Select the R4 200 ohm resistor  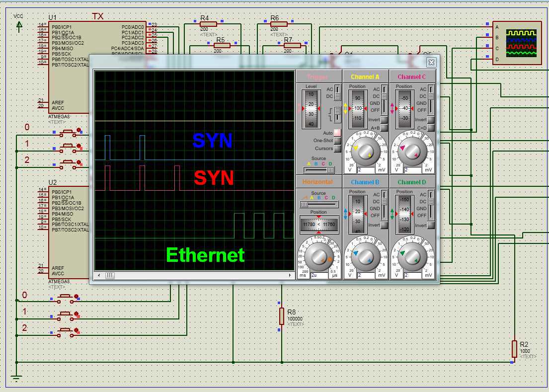(208, 23)
